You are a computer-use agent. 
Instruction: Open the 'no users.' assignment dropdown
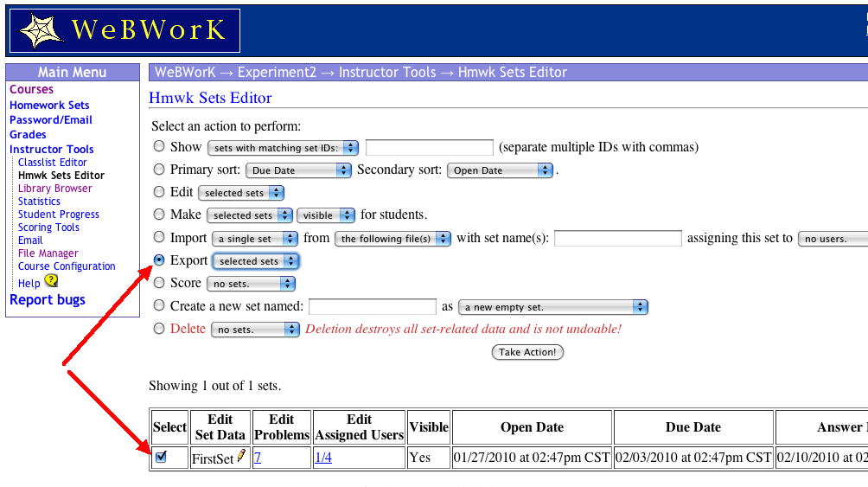(833, 239)
